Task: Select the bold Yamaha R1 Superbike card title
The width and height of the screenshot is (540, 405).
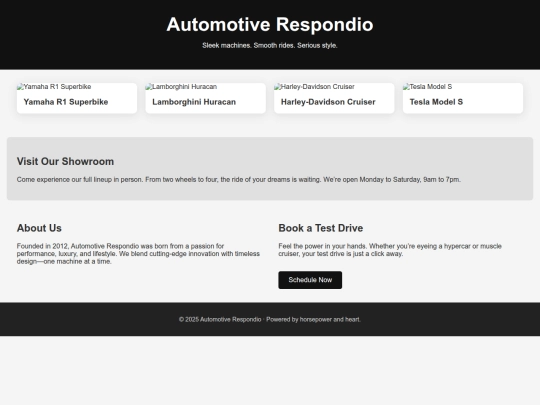Action: click(66, 102)
